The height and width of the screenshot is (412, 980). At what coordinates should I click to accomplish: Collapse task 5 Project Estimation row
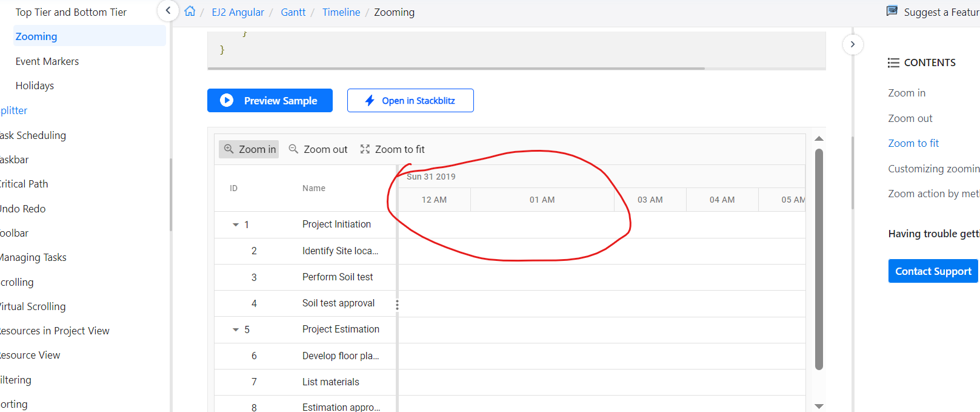pyautogui.click(x=236, y=329)
